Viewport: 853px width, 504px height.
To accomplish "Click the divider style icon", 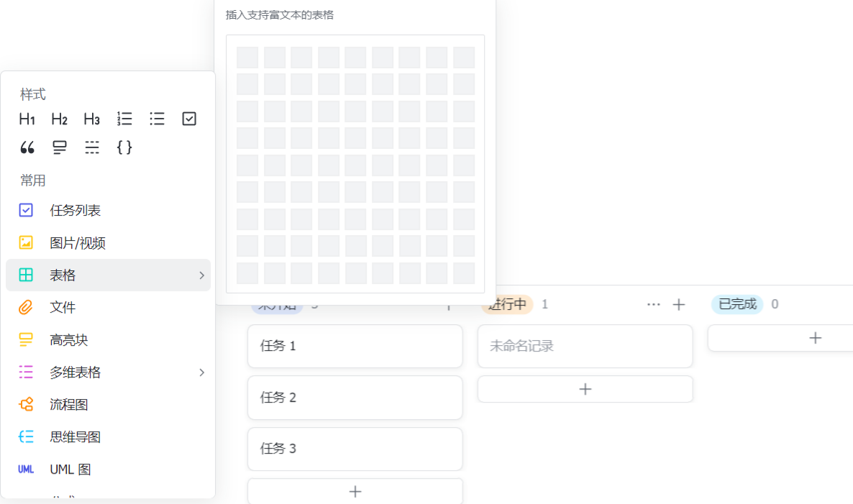I will [x=92, y=147].
